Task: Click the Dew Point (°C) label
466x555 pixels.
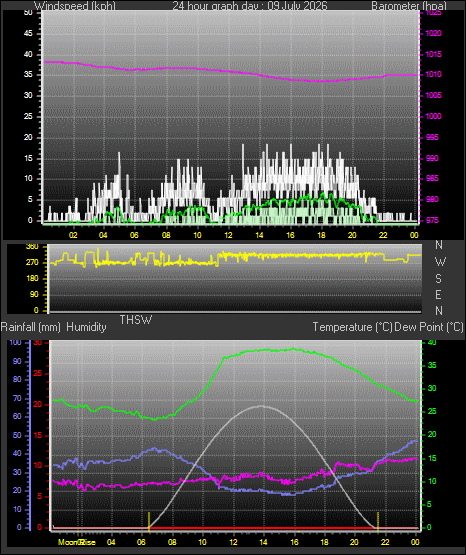Action: pyautogui.click(x=429, y=327)
